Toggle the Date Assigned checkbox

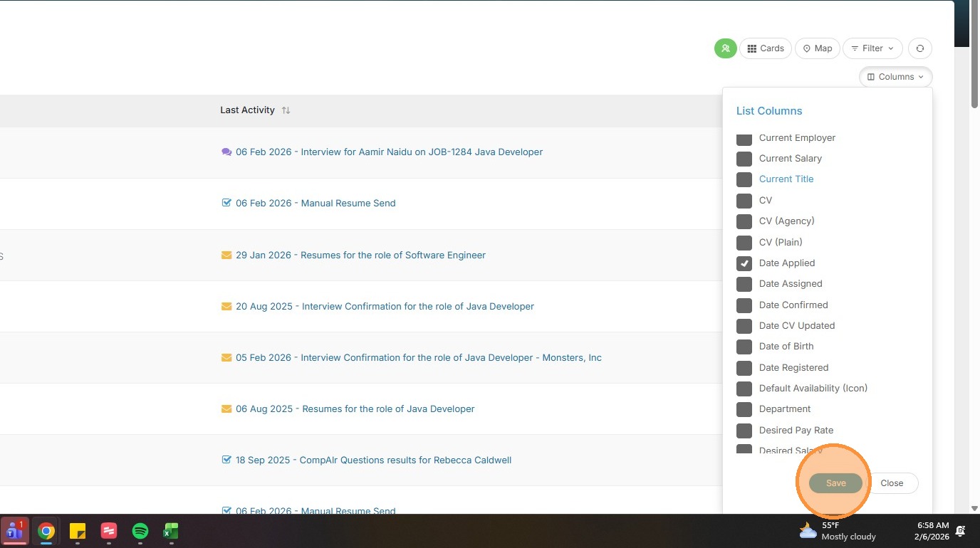pyautogui.click(x=744, y=284)
